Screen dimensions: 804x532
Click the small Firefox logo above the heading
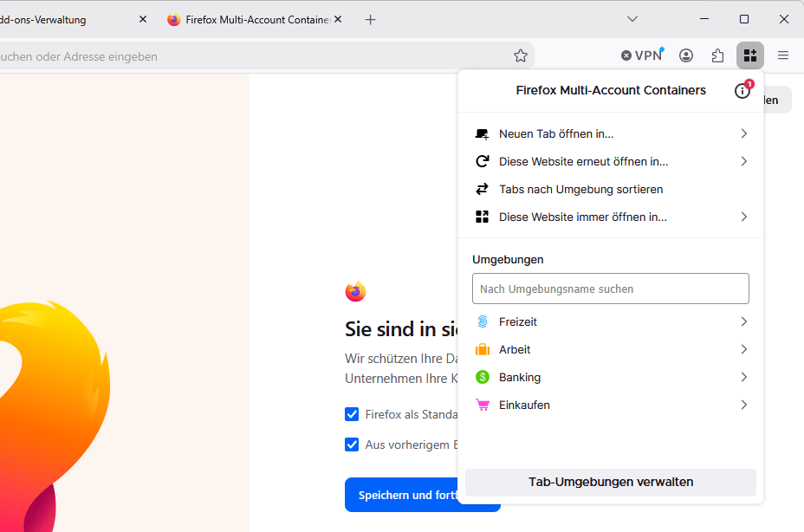point(355,291)
